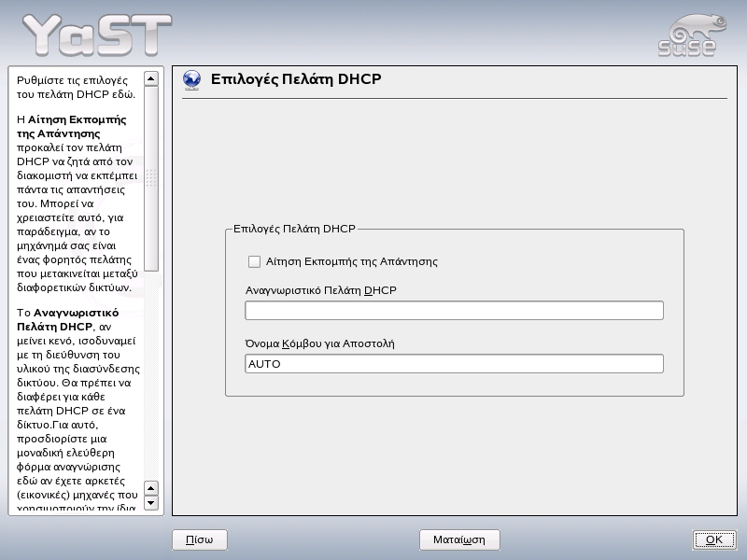This screenshot has width=747, height=560.
Task: Click the label Όνομα Κόμβου για Αποστολή
Action: click(x=319, y=343)
